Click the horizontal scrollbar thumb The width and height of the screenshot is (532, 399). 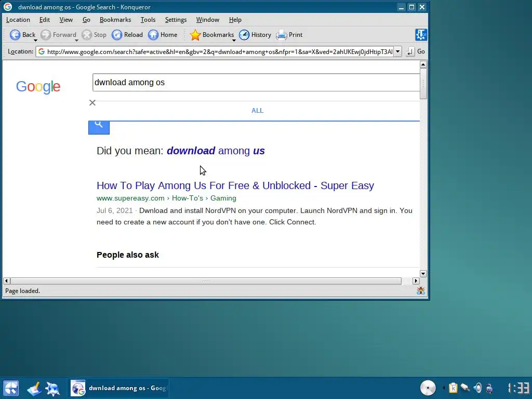coord(206,281)
